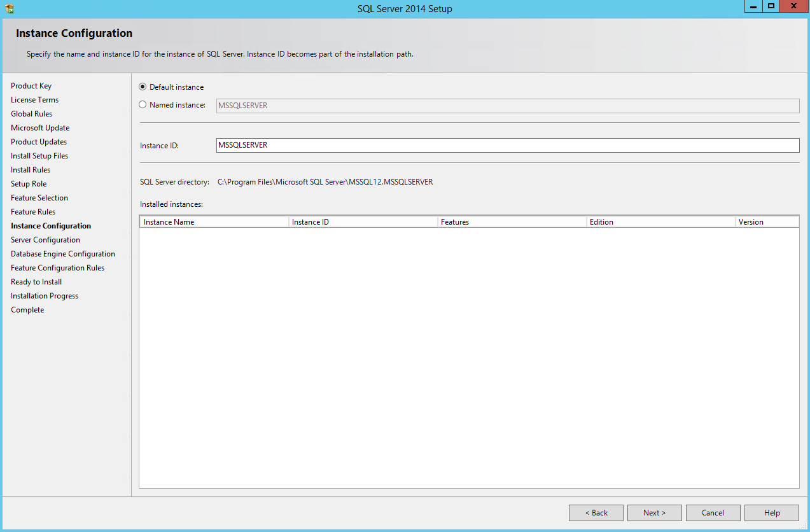
Task: Click the Back button
Action: [596, 512]
